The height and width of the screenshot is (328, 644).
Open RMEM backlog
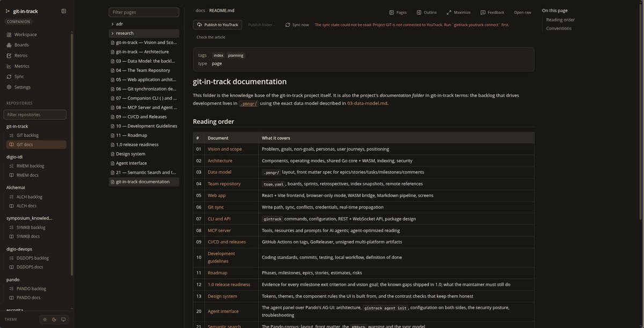click(x=36, y=166)
